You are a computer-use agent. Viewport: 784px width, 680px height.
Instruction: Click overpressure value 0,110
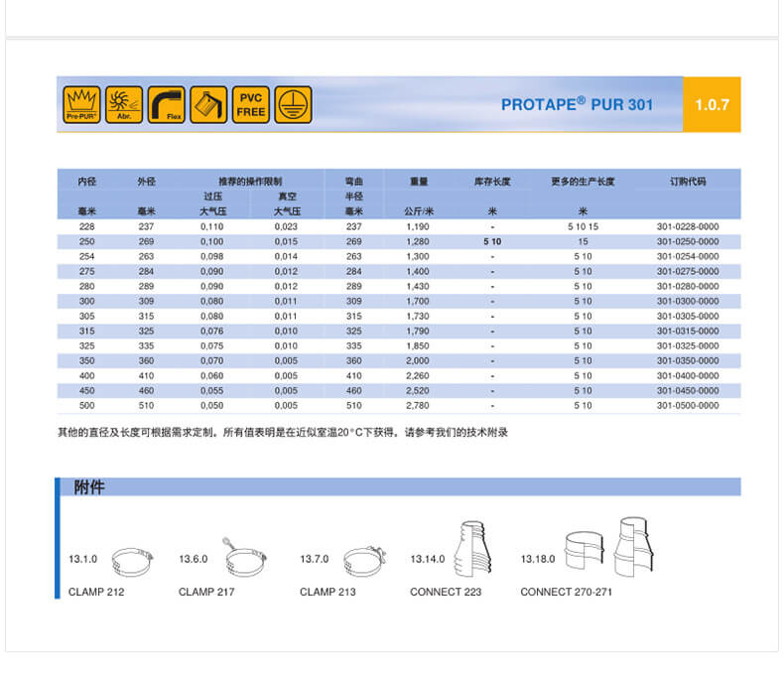pyautogui.click(x=212, y=226)
